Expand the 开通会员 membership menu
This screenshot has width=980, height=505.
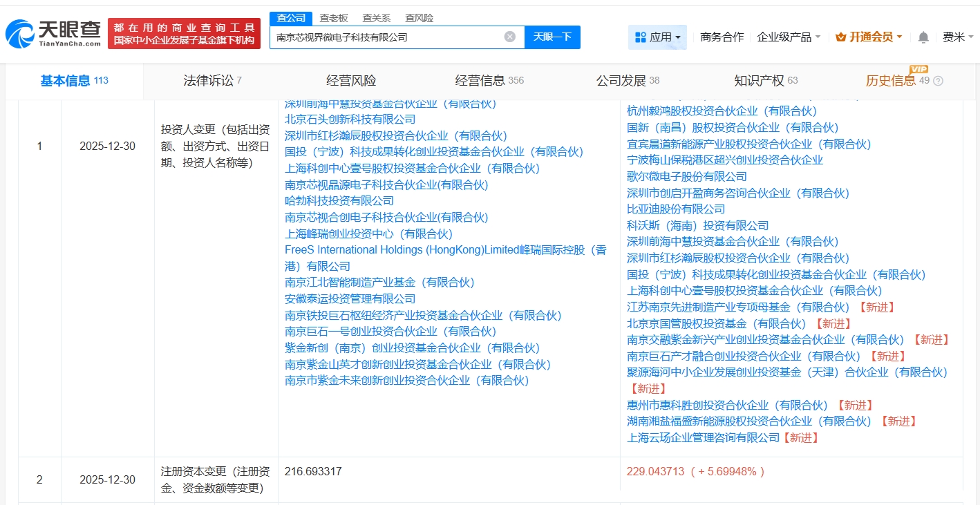tap(869, 37)
